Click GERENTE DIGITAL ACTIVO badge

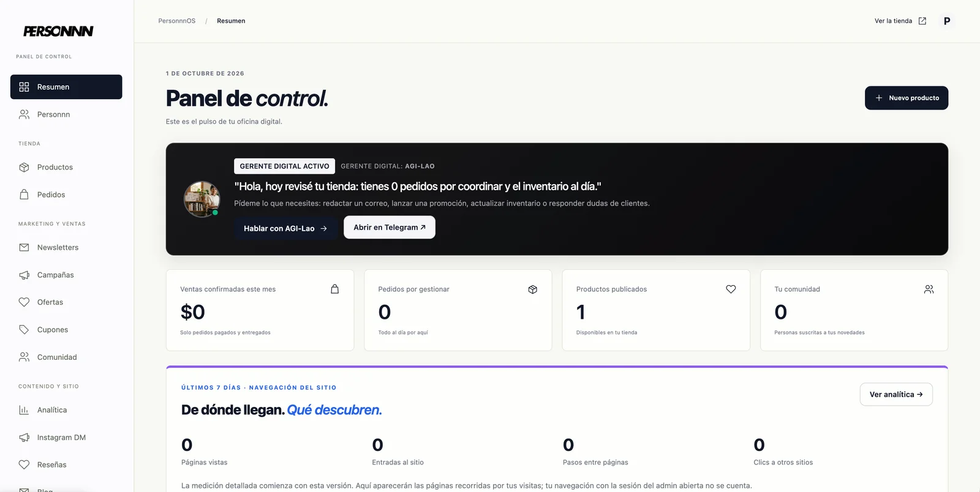click(284, 166)
